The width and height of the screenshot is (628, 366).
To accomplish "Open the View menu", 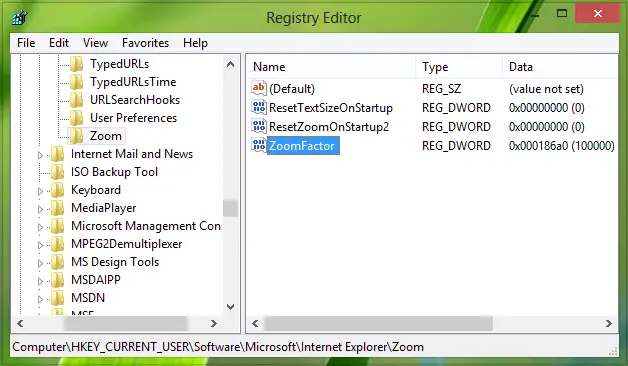I will tap(95, 43).
